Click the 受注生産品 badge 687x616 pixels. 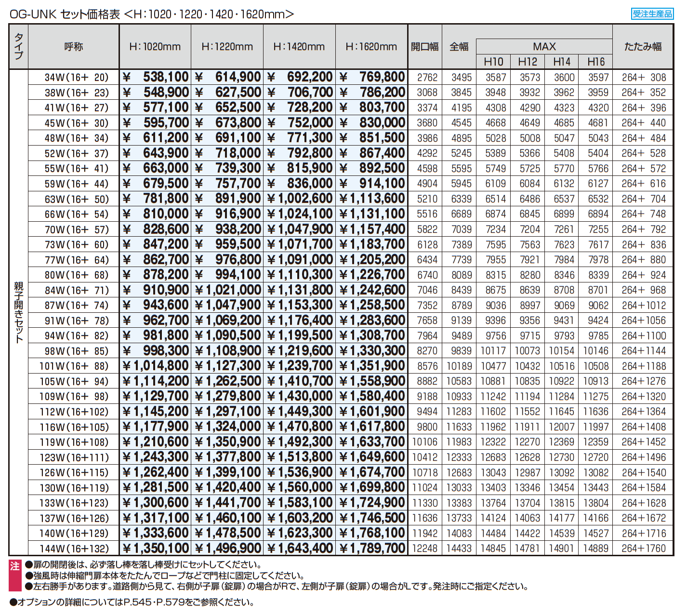tap(652, 14)
